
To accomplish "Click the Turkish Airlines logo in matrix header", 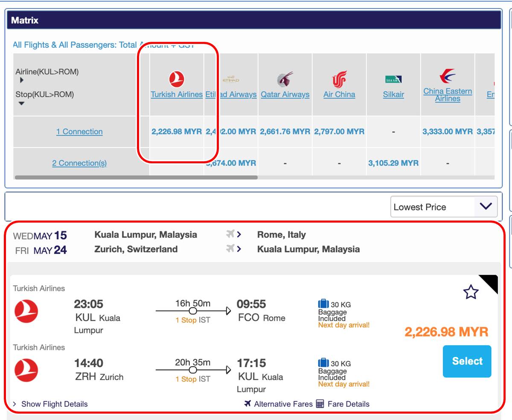I will click(x=177, y=79).
